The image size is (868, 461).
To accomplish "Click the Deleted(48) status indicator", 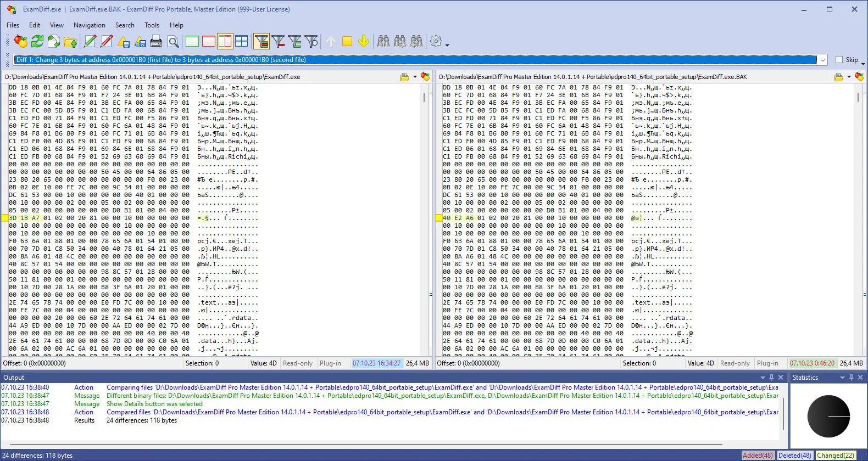I will point(795,456).
